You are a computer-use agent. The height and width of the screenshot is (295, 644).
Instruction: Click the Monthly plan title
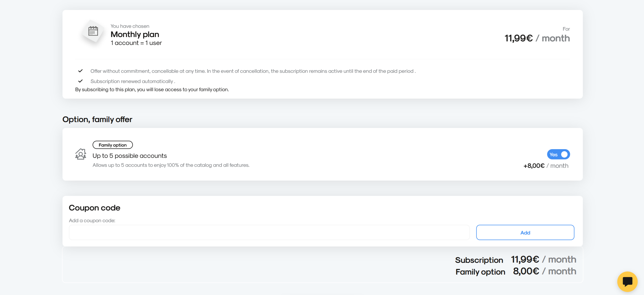tap(135, 34)
